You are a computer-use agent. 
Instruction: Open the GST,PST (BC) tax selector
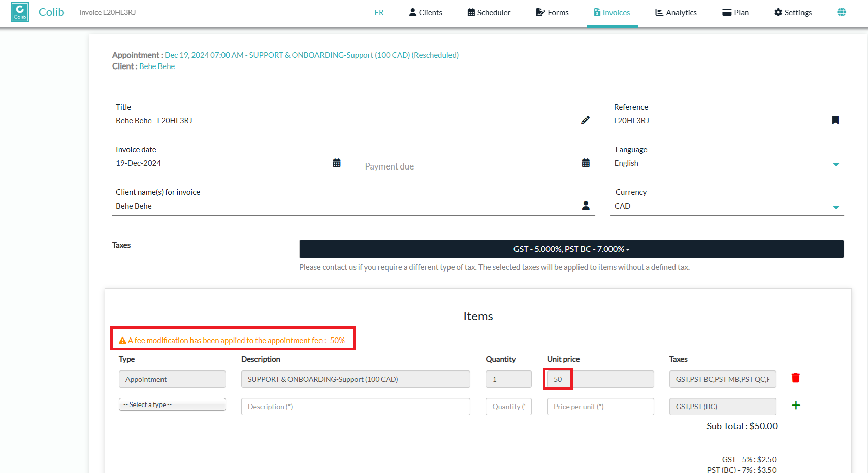(x=722, y=407)
